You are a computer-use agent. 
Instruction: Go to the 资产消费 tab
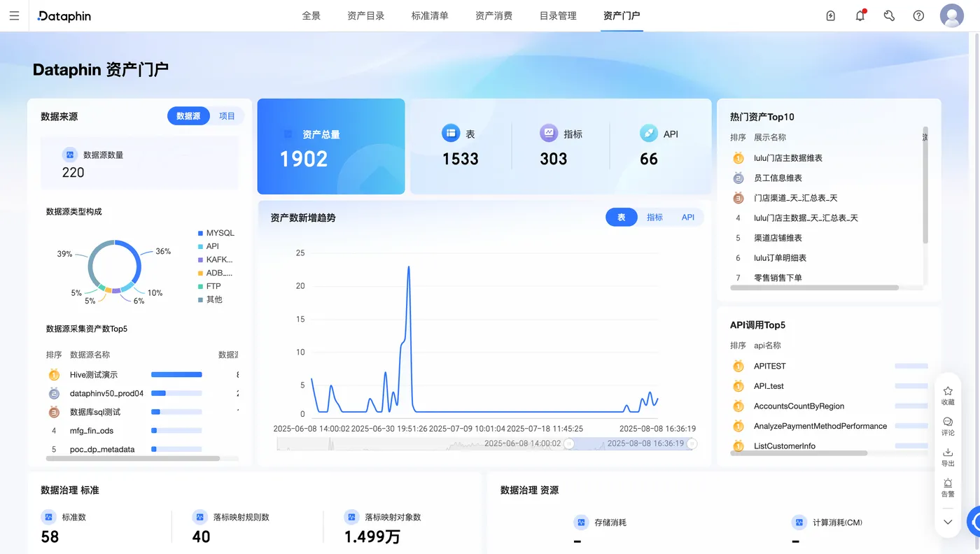(x=493, y=15)
